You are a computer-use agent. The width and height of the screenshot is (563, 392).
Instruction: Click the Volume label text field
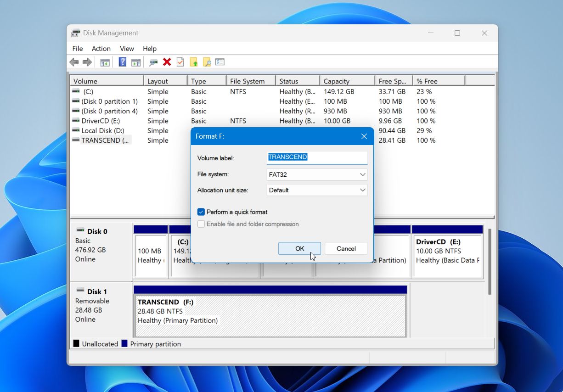click(317, 157)
